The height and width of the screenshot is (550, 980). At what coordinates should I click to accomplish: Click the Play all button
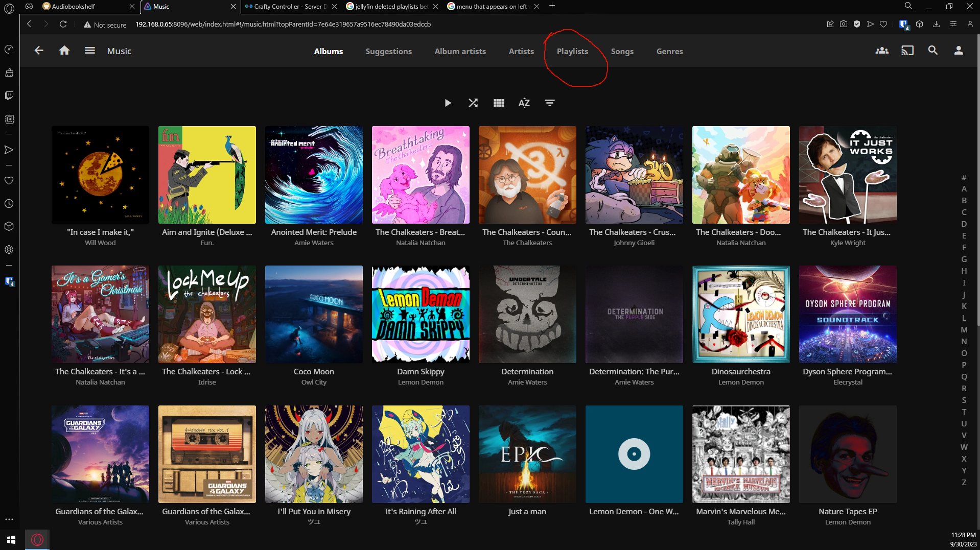(x=448, y=103)
